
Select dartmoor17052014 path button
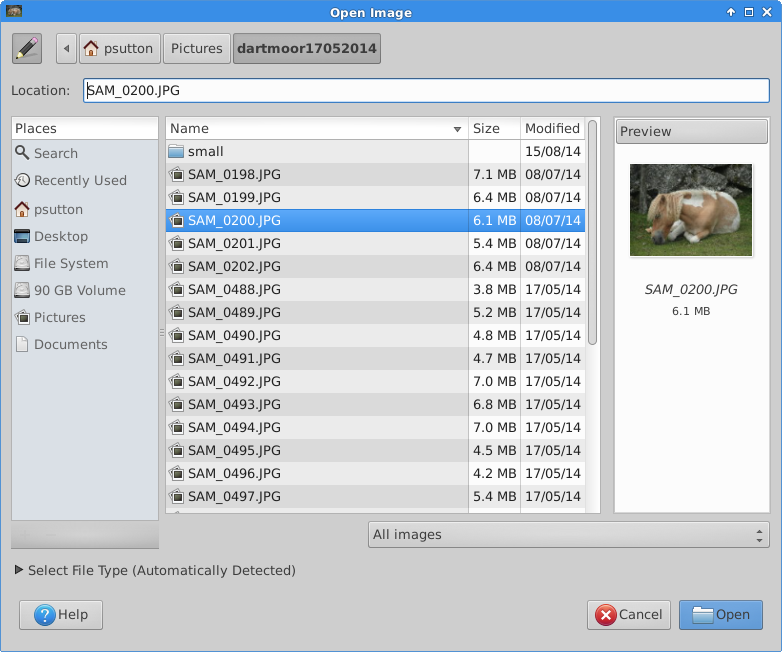[307, 48]
